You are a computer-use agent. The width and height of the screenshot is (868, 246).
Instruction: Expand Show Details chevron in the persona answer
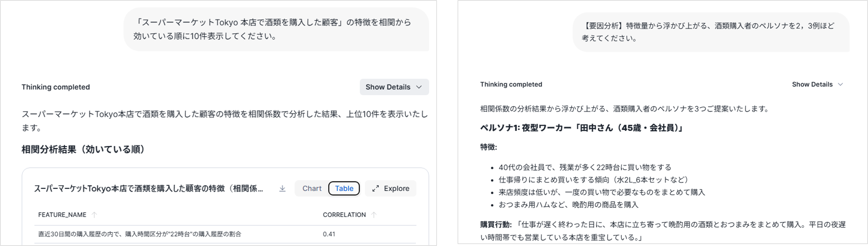[840, 84]
